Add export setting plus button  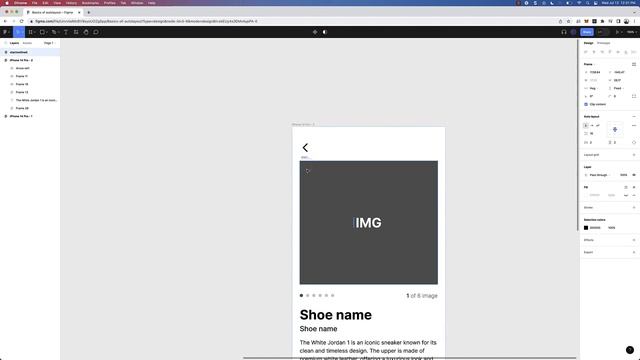(634, 252)
